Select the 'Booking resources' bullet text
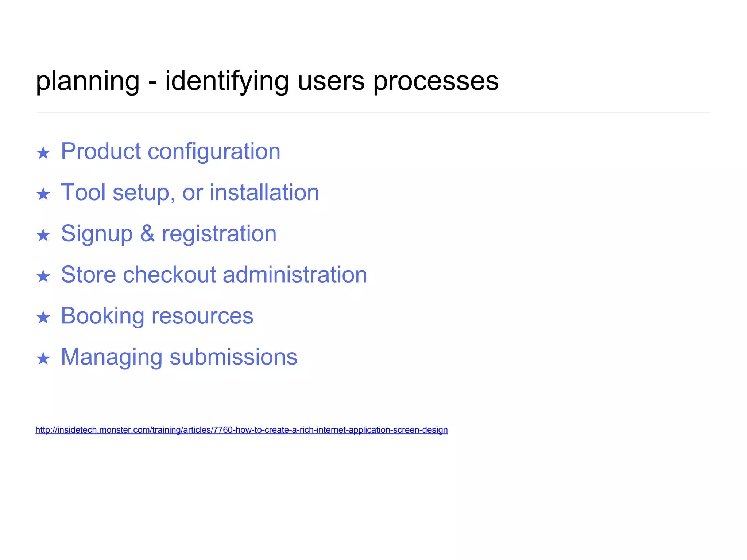747x560 pixels. point(157,316)
